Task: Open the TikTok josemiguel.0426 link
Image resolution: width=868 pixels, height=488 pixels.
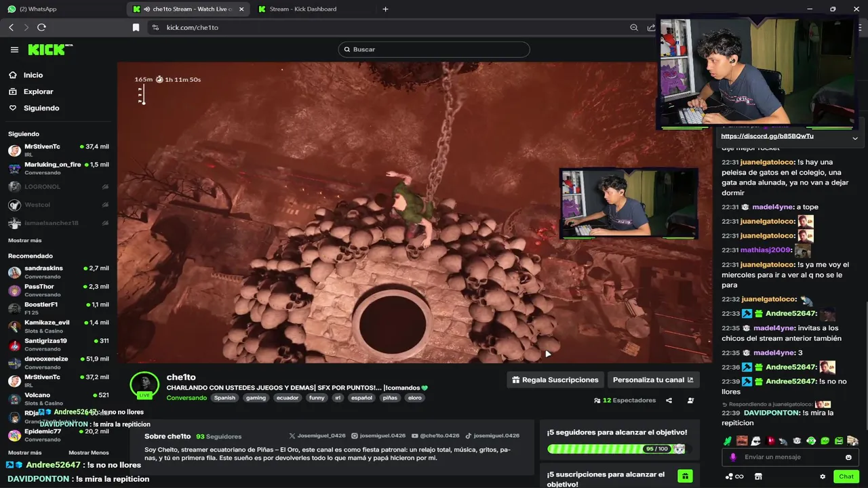Action: coord(492,436)
